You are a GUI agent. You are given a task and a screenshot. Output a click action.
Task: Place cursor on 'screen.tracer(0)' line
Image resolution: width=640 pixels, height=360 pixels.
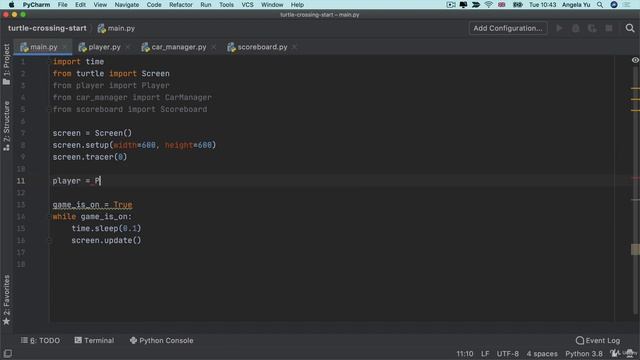tap(90, 157)
